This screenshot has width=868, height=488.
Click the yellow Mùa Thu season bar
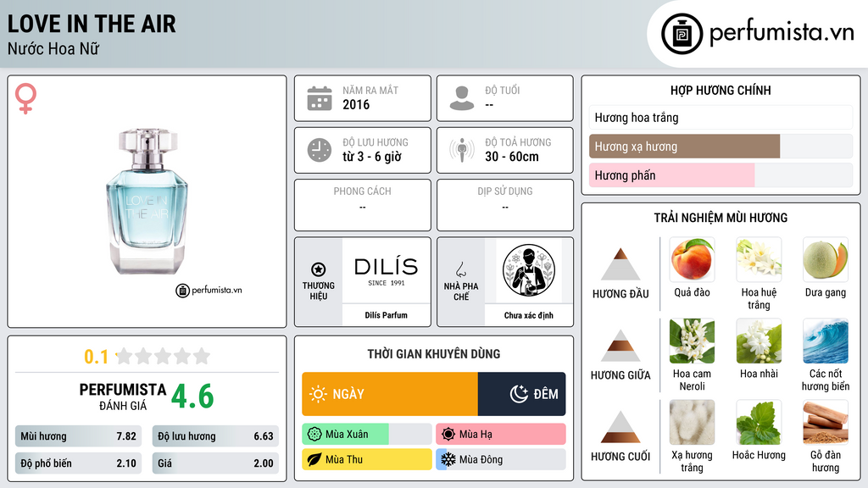point(367,459)
